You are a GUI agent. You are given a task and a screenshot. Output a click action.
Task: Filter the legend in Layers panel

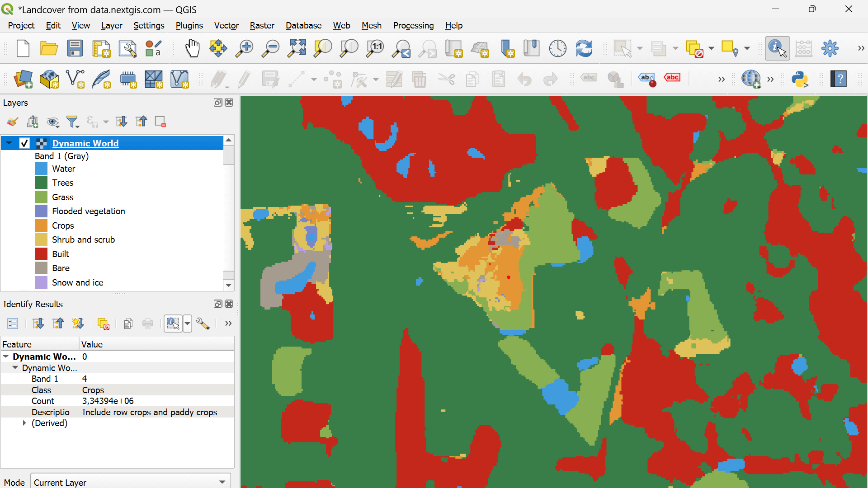coord(72,122)
